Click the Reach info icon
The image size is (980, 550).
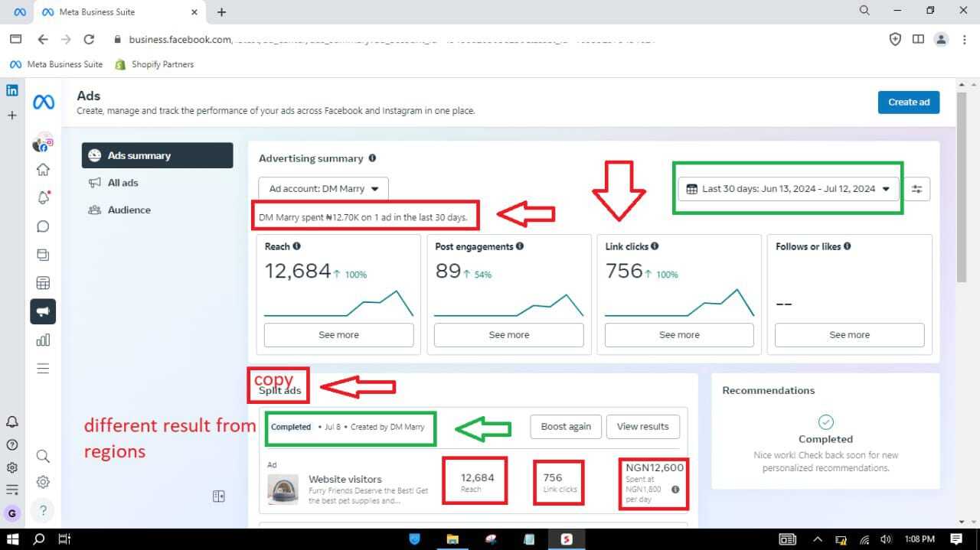296,246
